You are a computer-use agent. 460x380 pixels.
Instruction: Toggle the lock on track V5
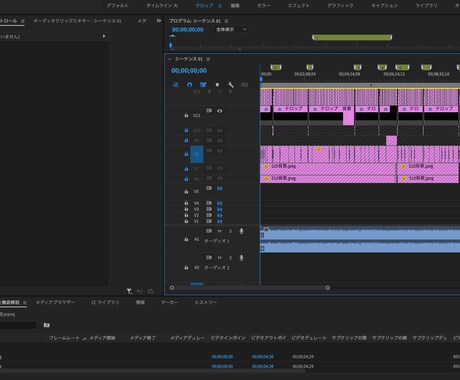coord(186,192)
